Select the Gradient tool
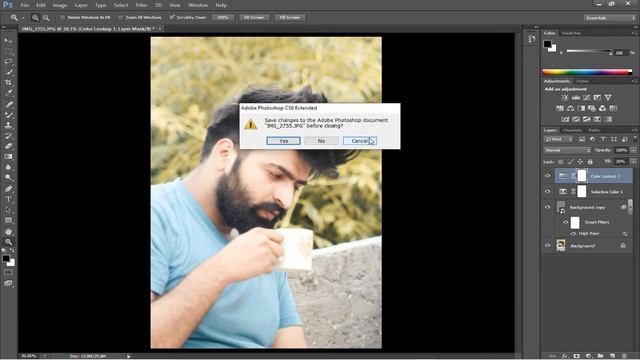Image resolution: width=640 pixels, height=360 pixels. pyautogui.click(x=8, y=157)
